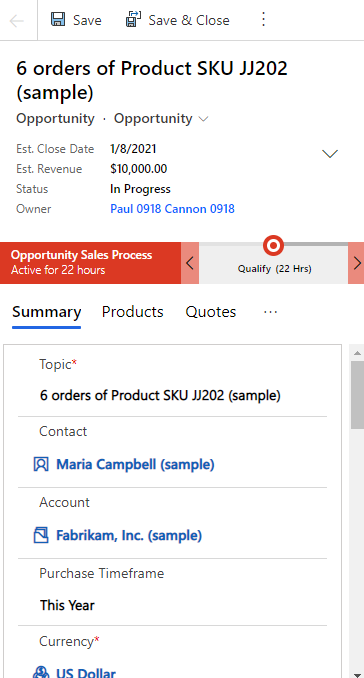The image size is (364, 678).
Task: Switch to the Products tab
Action: [132, 312]
